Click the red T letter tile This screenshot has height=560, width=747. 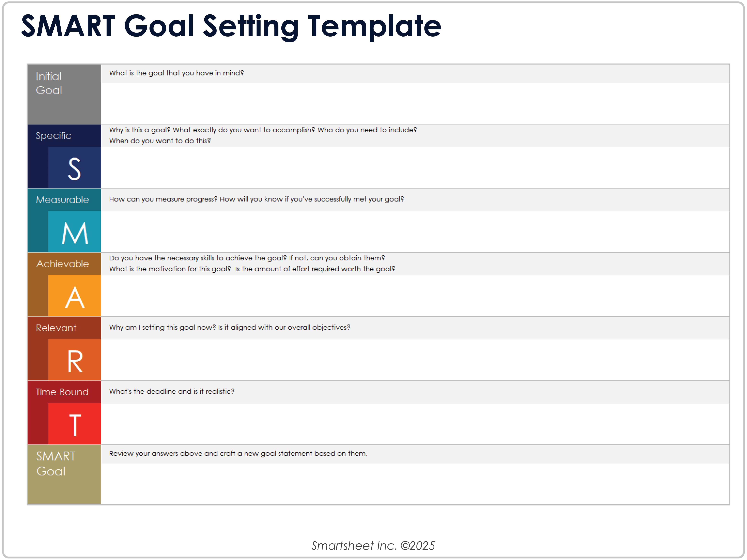coord(74,424)
